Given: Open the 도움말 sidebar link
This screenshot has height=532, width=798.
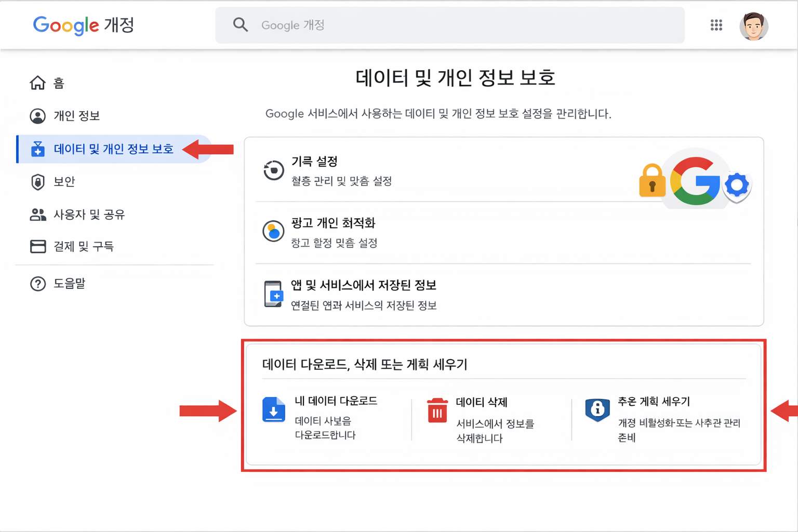Looking at the screenshot, I should pyautogui.click(x=114, y=284).
